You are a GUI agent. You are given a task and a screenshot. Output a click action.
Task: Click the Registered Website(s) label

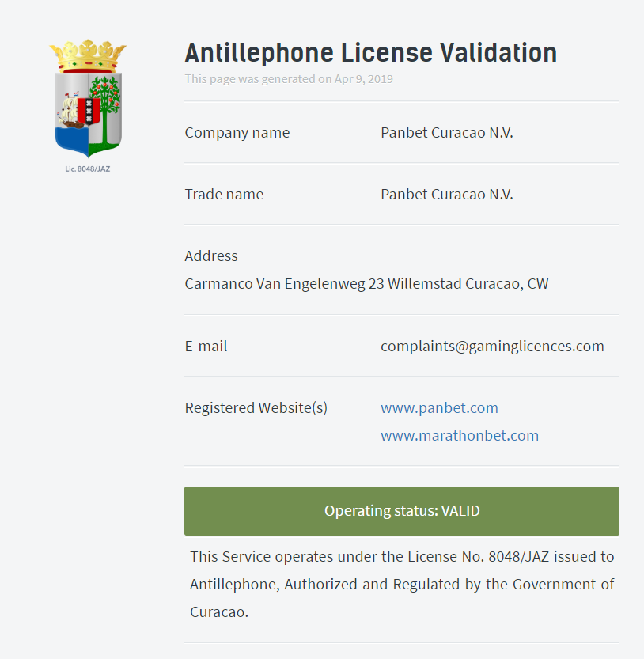pyautogui.click(x=256, y=407)
